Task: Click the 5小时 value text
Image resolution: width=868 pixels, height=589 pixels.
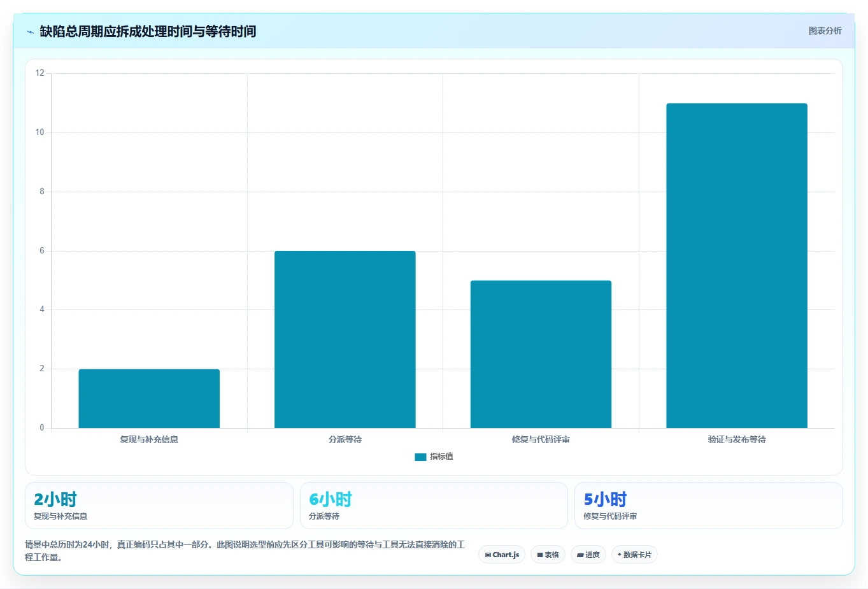Action: pyautogui.click(x=606, y=499)
